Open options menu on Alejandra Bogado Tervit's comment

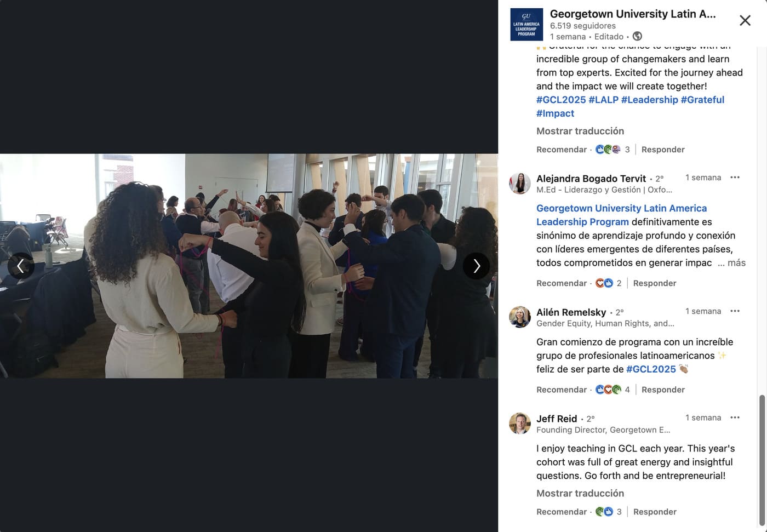[x=735, y=177]
